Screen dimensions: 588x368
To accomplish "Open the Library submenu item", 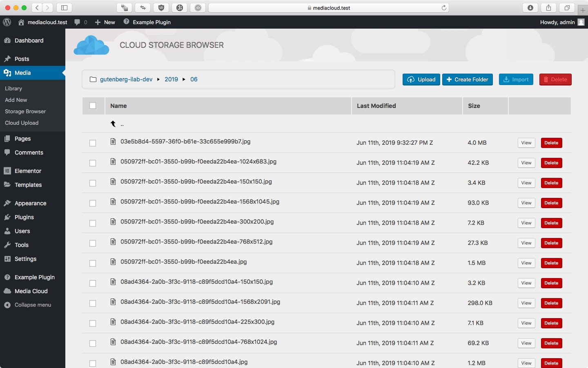I will [x=13, y=88].
